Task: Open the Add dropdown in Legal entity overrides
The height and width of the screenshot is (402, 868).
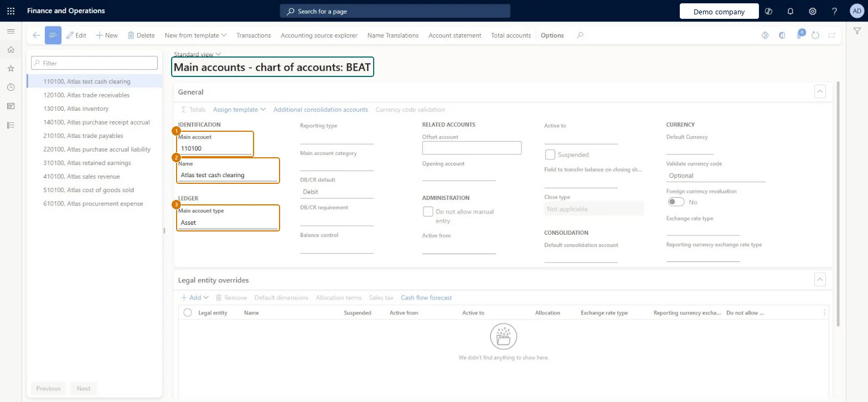Action: (194, 297)
